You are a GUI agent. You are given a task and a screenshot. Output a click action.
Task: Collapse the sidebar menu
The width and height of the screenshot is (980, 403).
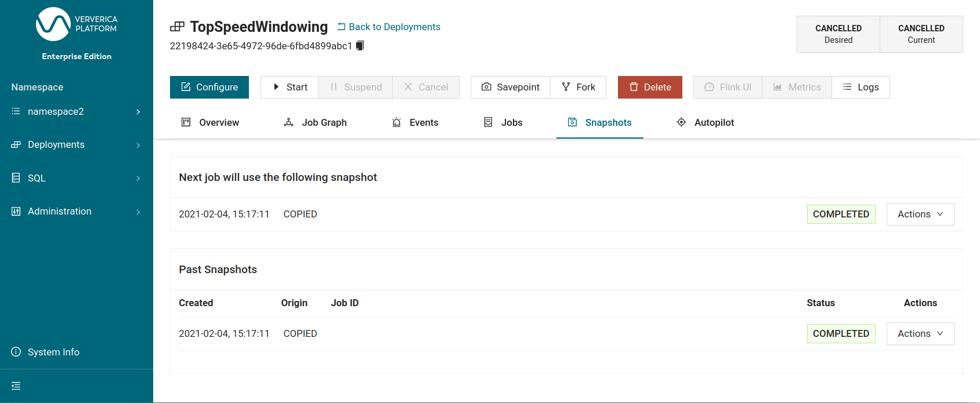pos(16,386)
